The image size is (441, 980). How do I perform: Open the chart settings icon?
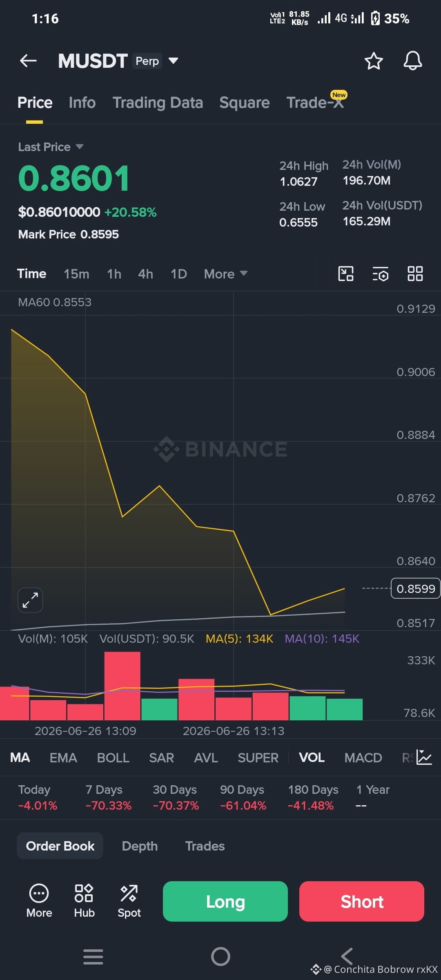tap(381, 274)
